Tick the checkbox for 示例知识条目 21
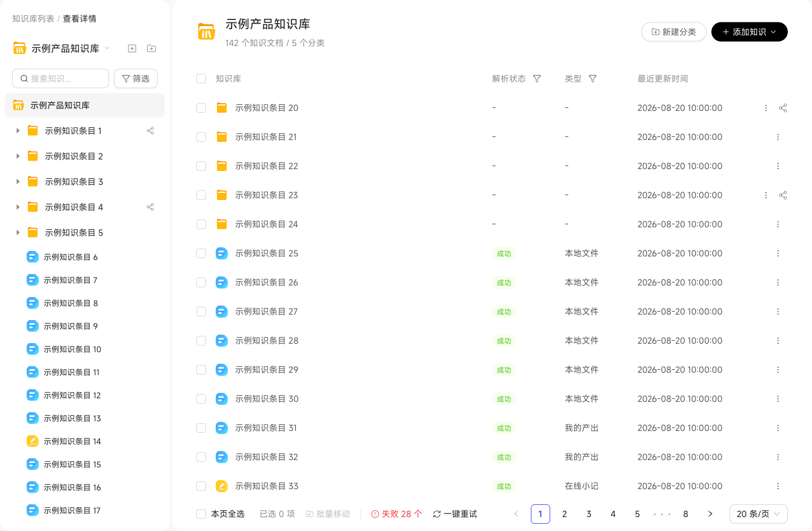The image size is (812, 531). 201,137
